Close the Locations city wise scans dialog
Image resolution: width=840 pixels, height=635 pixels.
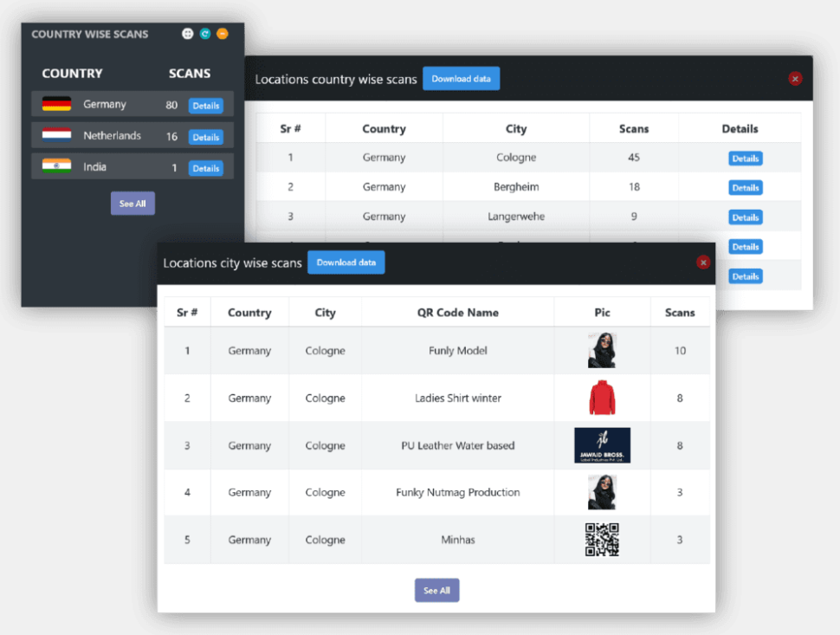703,262
